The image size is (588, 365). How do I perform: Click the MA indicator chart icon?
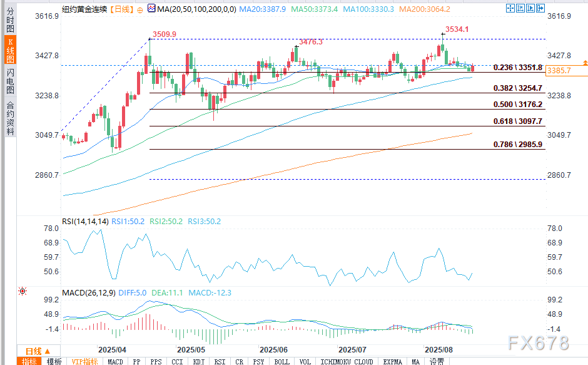(x=151, y=10)
